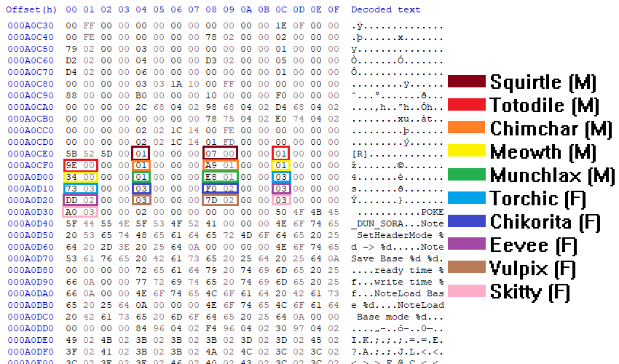Click the light-blue-boxed '03' byte in row 000A0D00

click(280, 176)
